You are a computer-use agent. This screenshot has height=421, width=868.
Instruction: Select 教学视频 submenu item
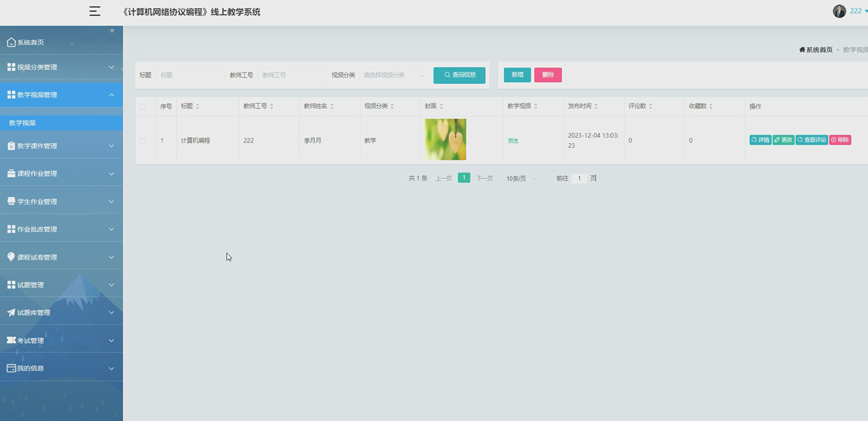[61, 123]
